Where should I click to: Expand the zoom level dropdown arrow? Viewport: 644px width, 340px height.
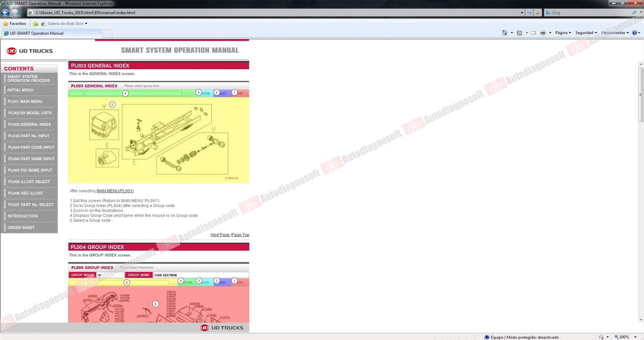click(636, 337)
